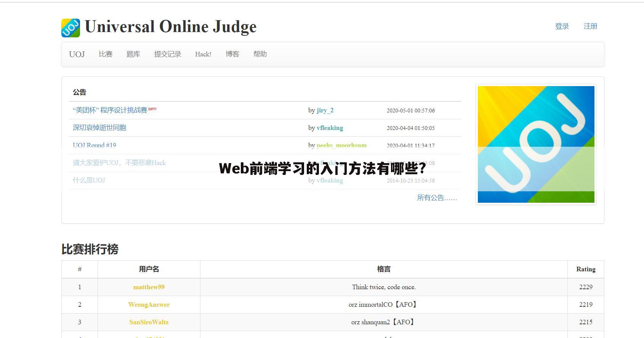Open the 请大家爱护UOJ announcement

[119, 163]
